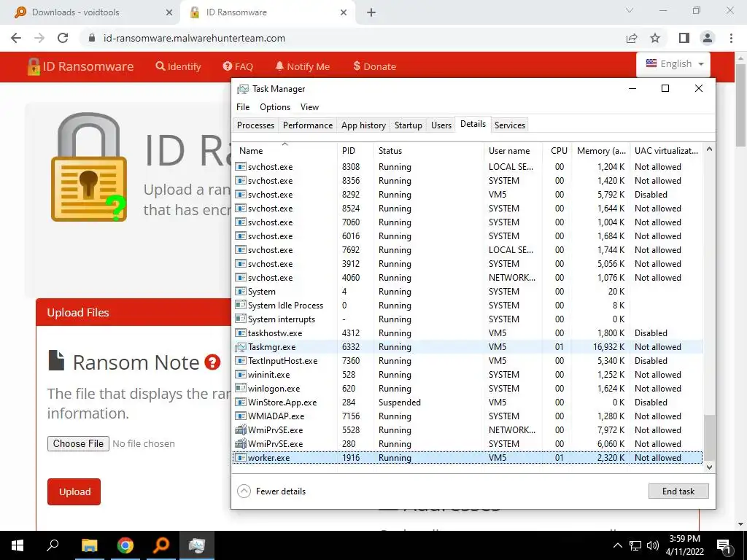Viewport: 747px width, 560px height.
Task: Open Chrome three-dot menu
Action: pos(731,38)
